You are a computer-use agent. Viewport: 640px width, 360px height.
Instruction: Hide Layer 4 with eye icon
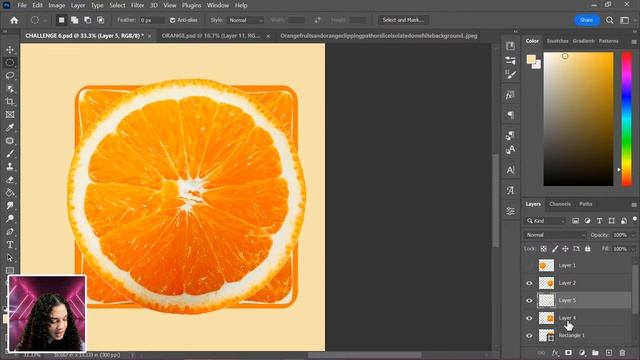(529, 318)
